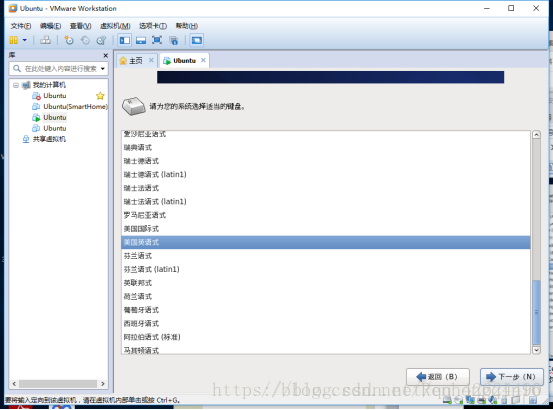Select the starred Ubuntu VM in library

(55, 96)
